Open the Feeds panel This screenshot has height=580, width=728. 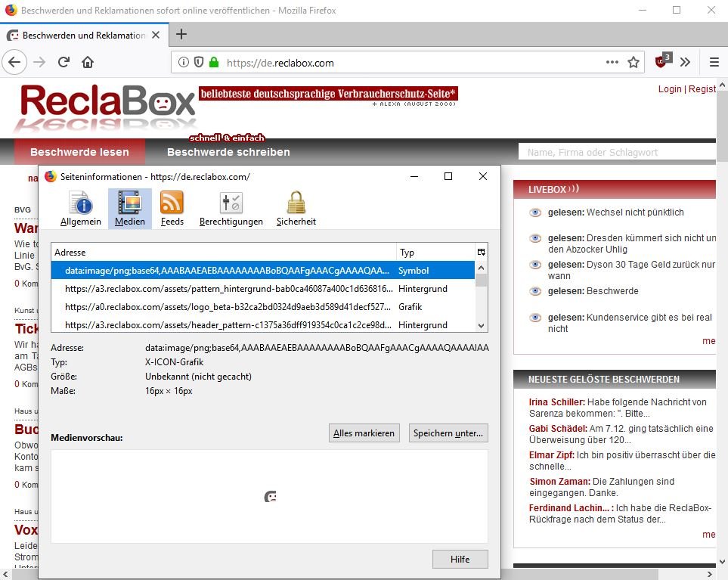[172, 209]
